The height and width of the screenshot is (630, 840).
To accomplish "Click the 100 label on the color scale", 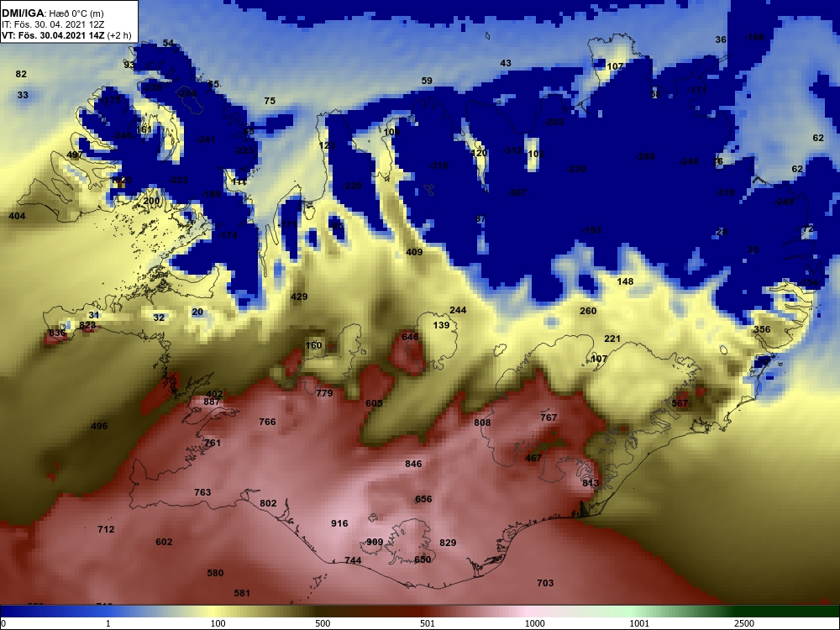I will click(x=218, y=623).
